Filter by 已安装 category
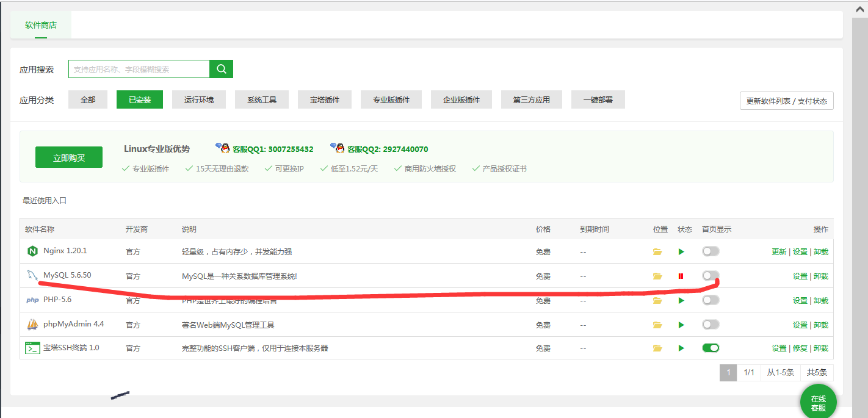 click(x=140, y=99)
